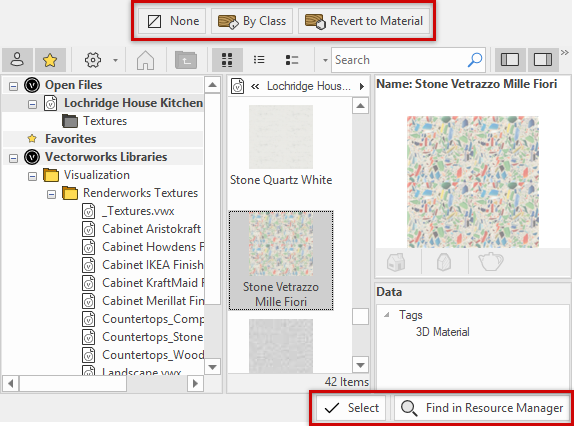Click the By Class button
This screenshot has width=574, height=426.
point(252,21)
